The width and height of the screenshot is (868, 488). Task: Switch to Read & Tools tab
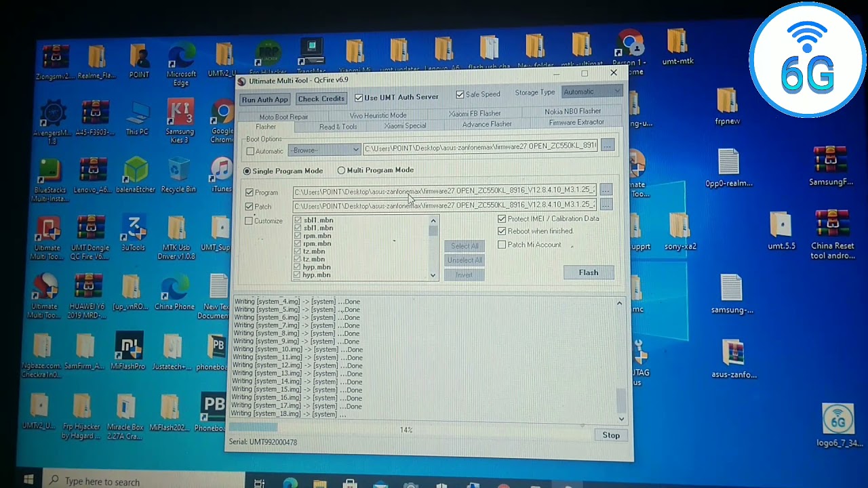coord(338,127)
